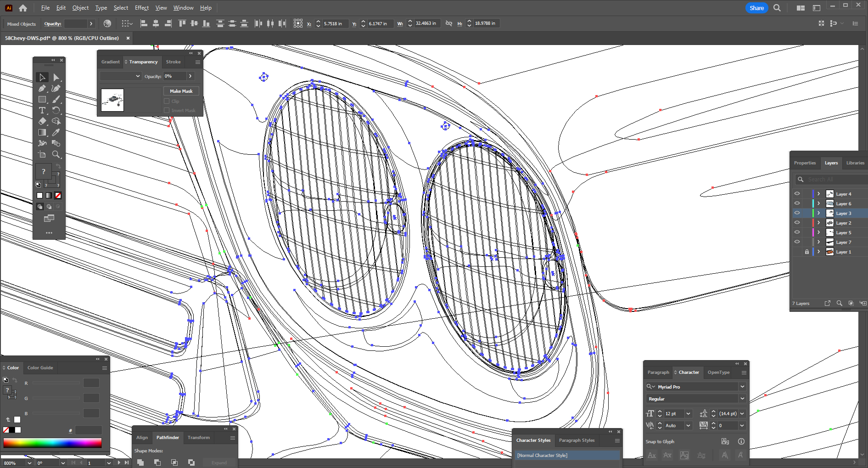Select the Direct Selection tool
This screenshot has height=468, width=868.
(x=56, y=78)
